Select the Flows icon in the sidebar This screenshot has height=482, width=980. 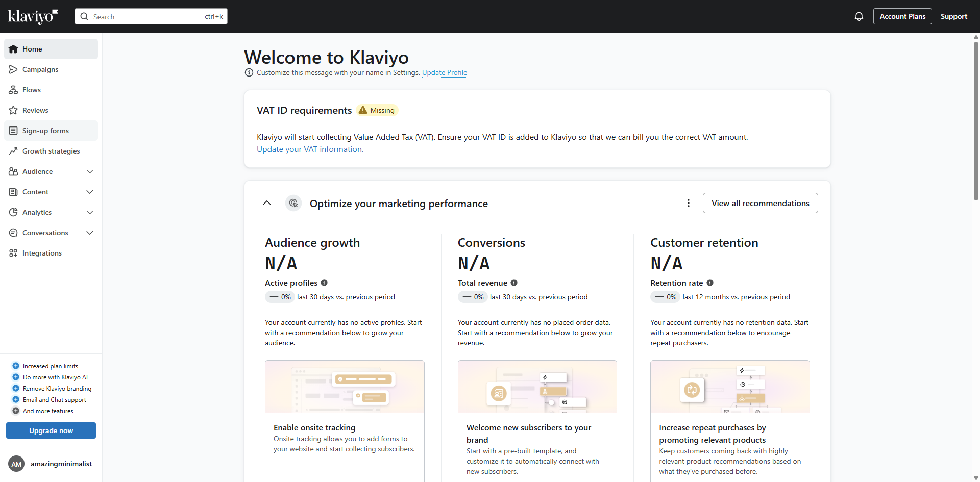point(13,90)
